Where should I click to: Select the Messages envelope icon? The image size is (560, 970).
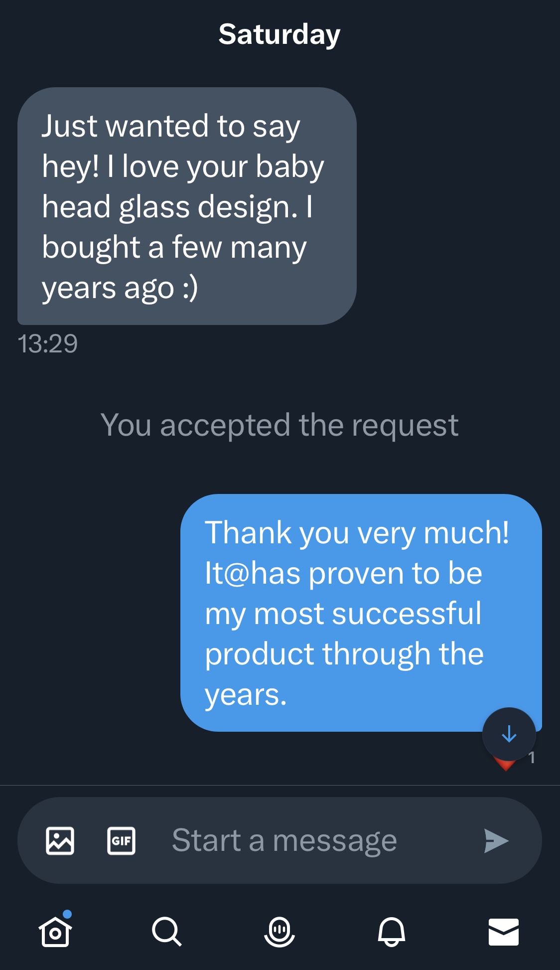[x=503, y=932]
